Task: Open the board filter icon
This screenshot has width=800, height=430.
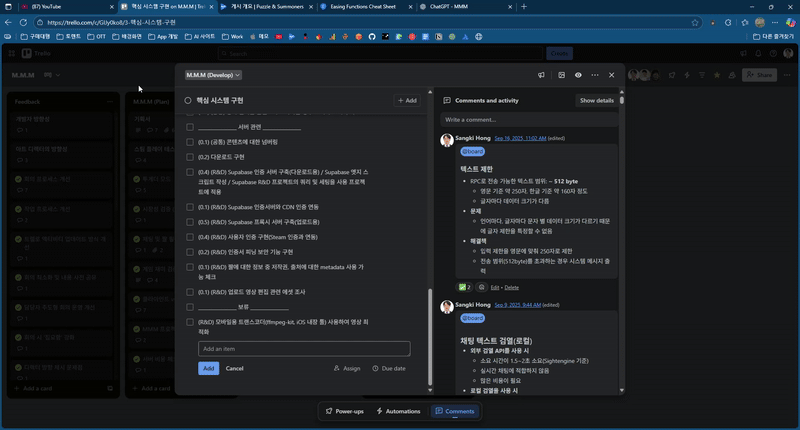Action: coord(702,75)
